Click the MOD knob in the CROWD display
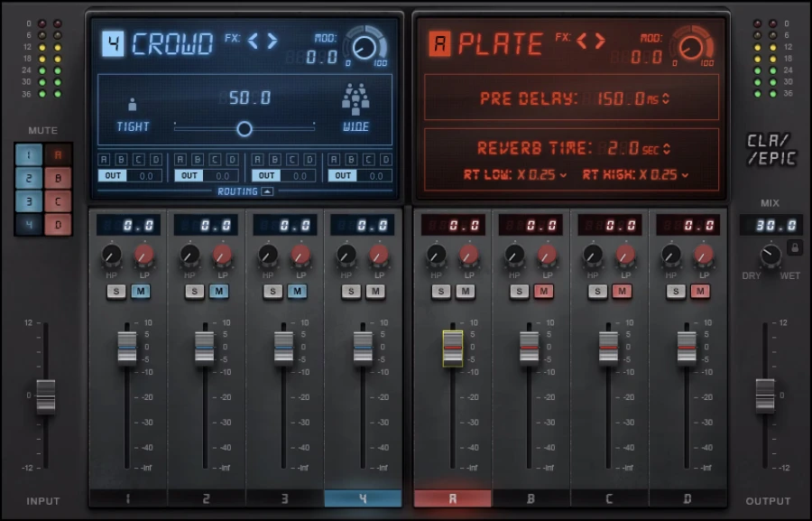Image resolution: width=812 pixels, height=521 pixels. pos(364,48)
